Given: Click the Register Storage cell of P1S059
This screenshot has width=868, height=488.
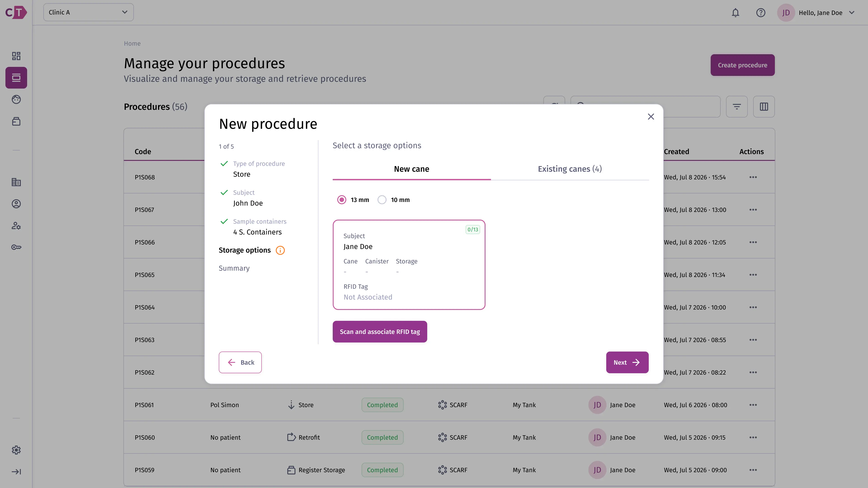Looking at the screenshot, I should click(x=316, y=470).
